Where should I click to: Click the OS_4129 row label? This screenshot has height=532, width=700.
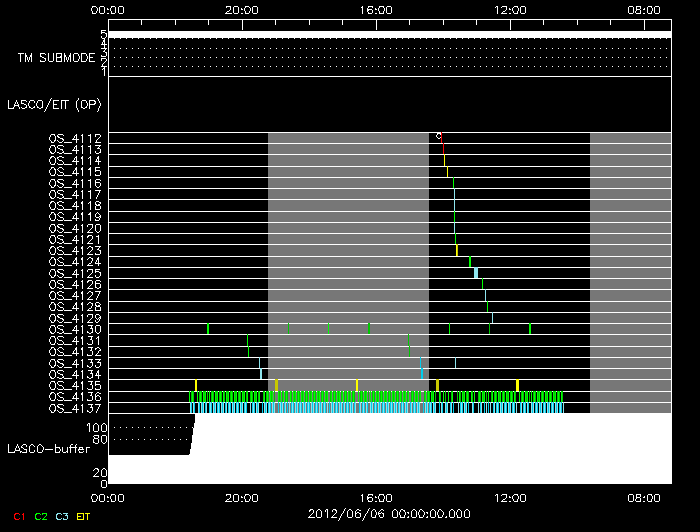75,318
